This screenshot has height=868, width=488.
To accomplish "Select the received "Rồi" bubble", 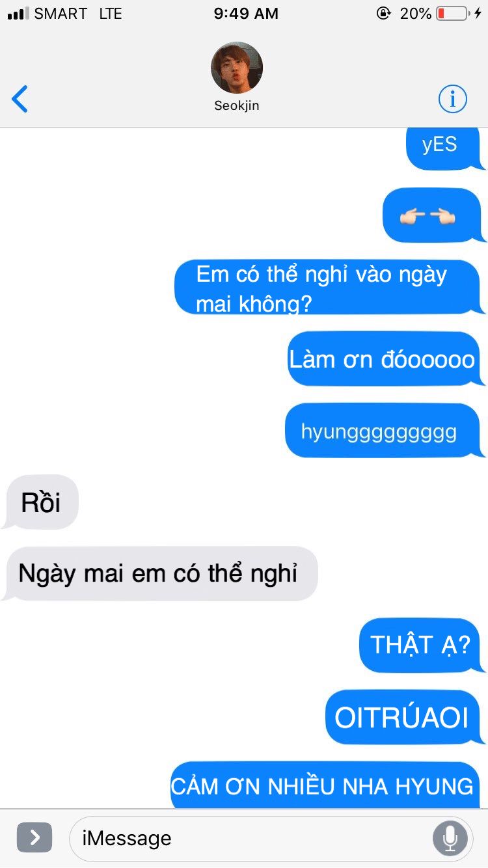I will tap(40, 502).
